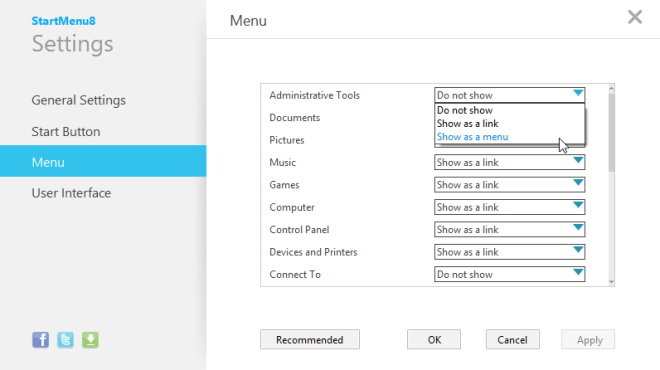Select 'Show as a menu' option
Viewport: 660px width, 370px height.
coord(472,137)
